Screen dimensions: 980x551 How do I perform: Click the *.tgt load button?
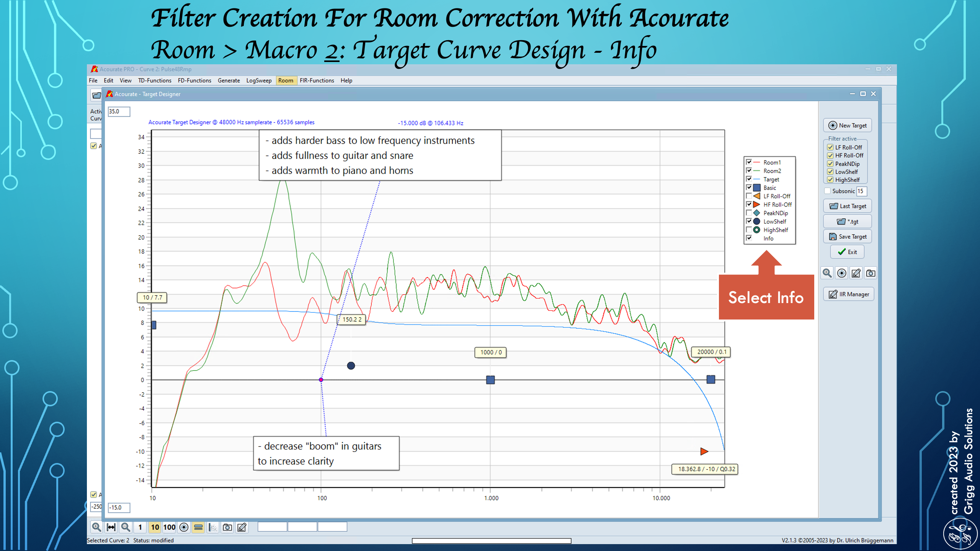click(x=848, y=222)
